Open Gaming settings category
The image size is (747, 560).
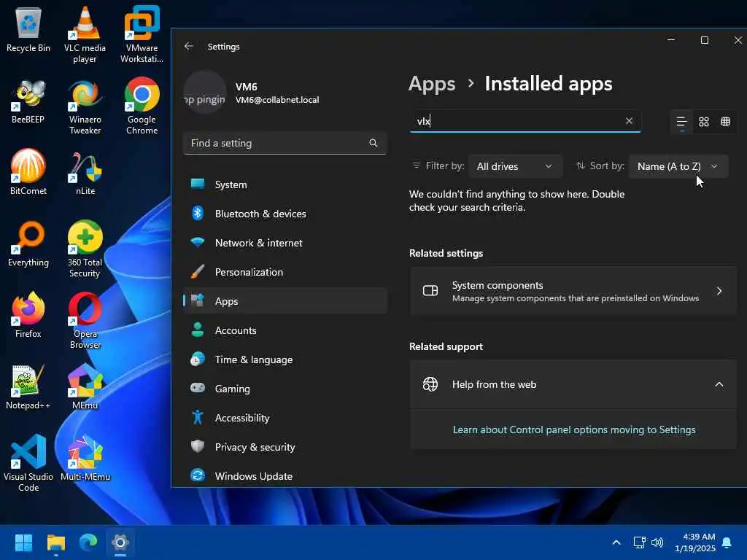pyautogui.click(x=285, y=389)
